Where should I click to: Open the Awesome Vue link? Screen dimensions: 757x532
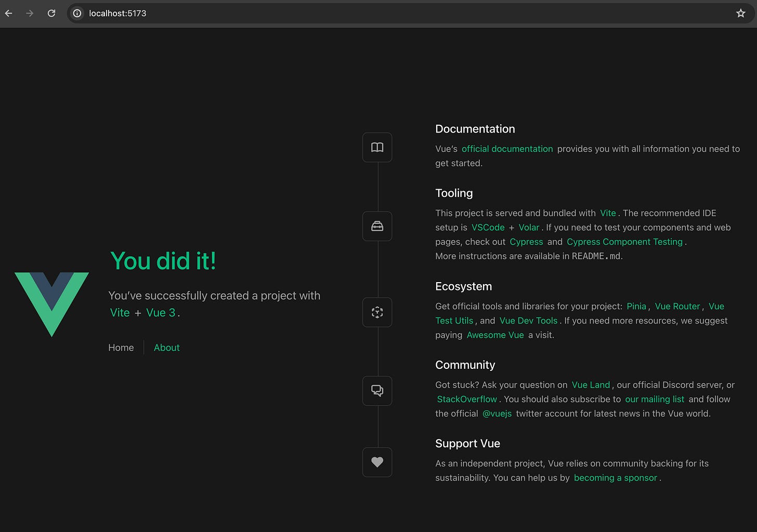[495, 335]
